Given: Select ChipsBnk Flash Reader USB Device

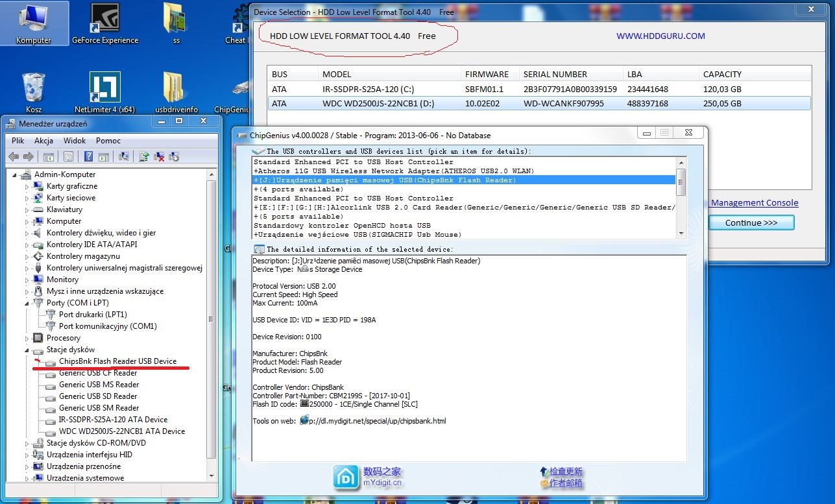Looking at the screenshot, I should coord(117,361).
